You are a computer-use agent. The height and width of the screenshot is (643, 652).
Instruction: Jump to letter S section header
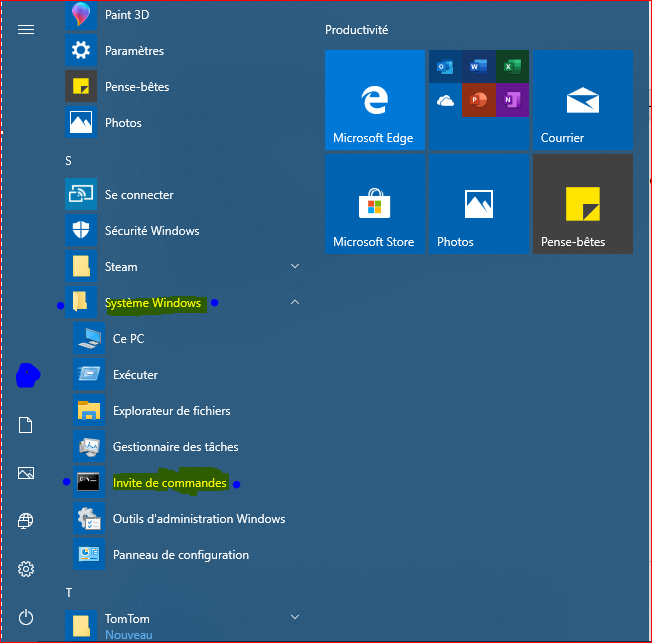click(69, 161)
